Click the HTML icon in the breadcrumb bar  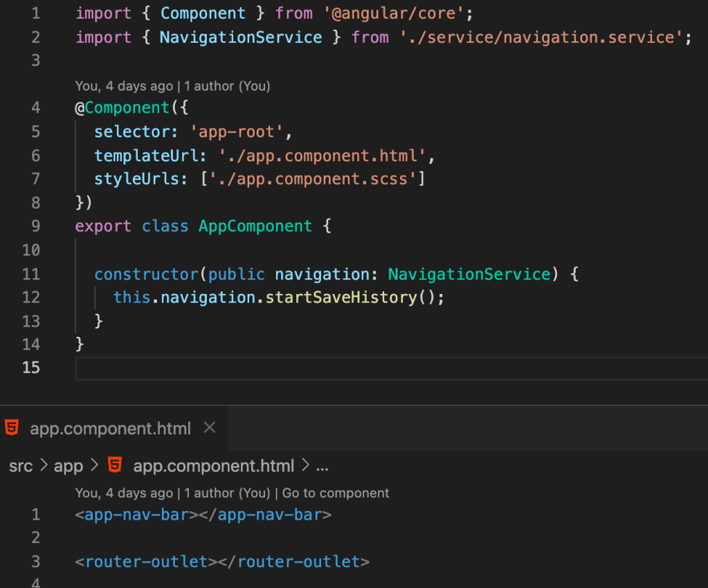click(x=115, y=466)
